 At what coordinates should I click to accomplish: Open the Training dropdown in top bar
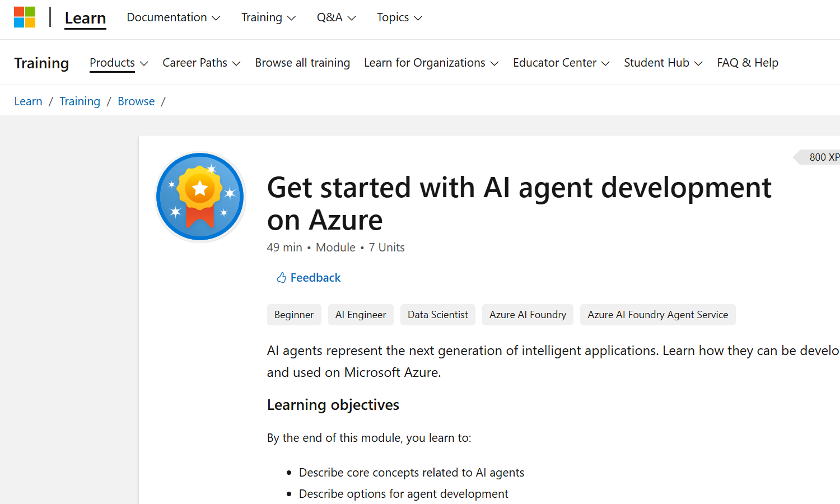pyautogui.click(x=268, y=17)
